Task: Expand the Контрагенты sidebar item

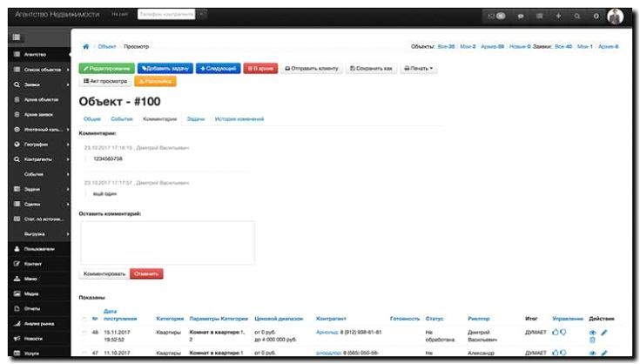Action: point(37,158)
